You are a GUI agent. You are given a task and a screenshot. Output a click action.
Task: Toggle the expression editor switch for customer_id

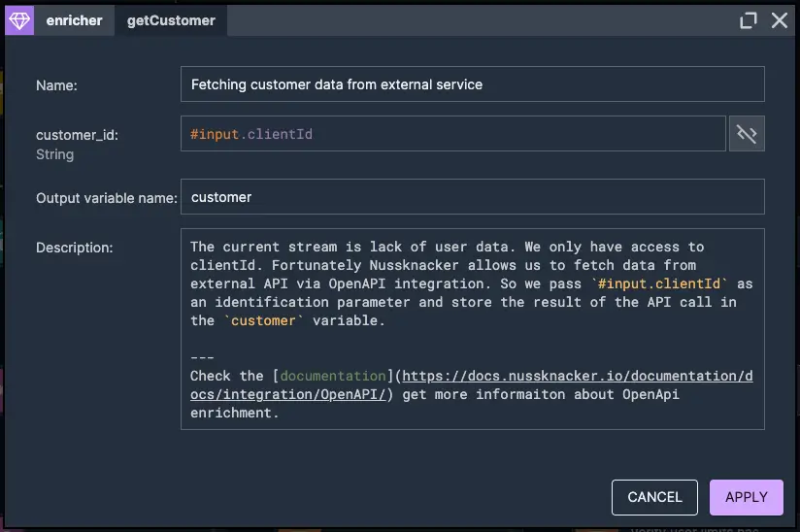coord(747,134)
